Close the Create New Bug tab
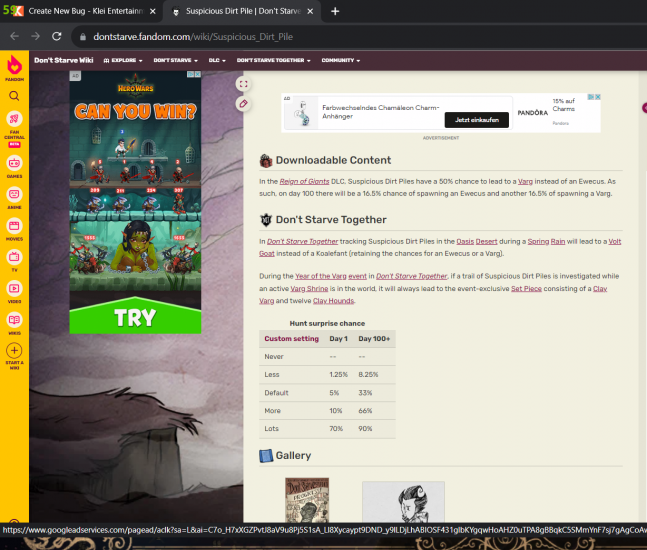The image size is (647, 550). [x=153, y=11]
